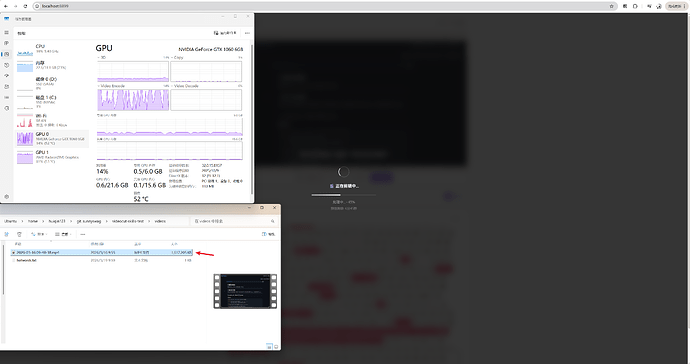Click the 14% GPU utilization value
The image size is (690, 364).
click(102, 172)
